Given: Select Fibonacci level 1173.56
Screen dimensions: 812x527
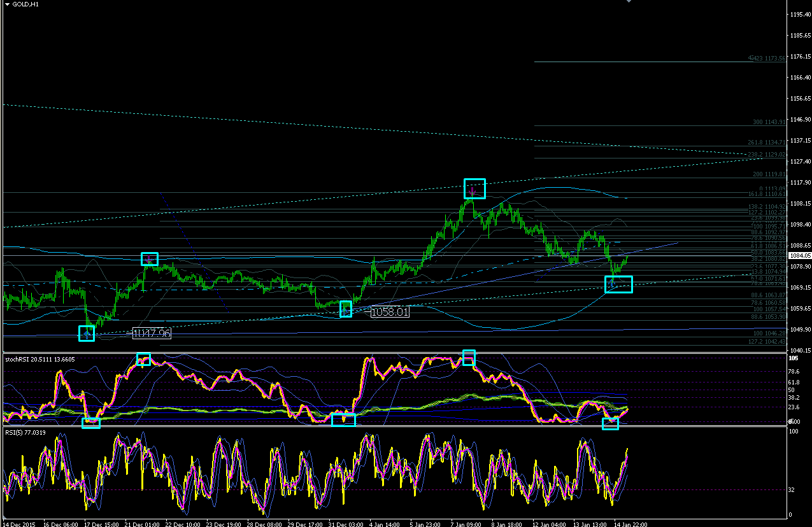Looking at the screenshot, I should [x=767, y=59].
